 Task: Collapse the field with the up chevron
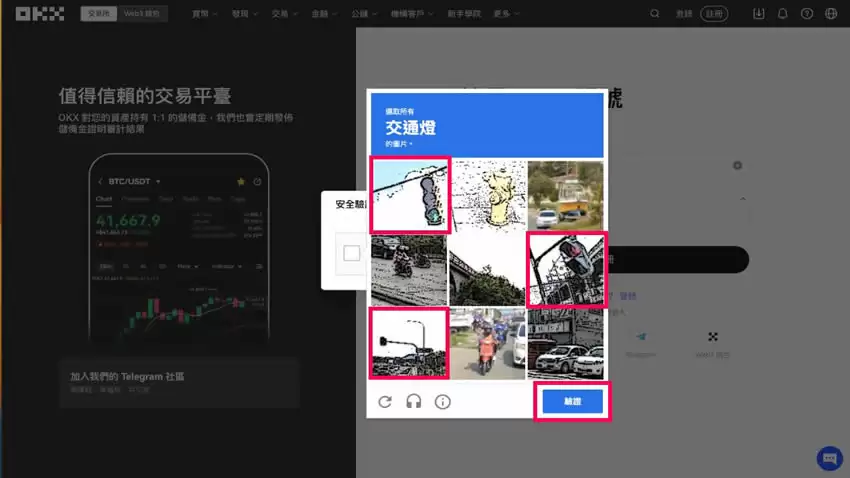pos(743,199)
